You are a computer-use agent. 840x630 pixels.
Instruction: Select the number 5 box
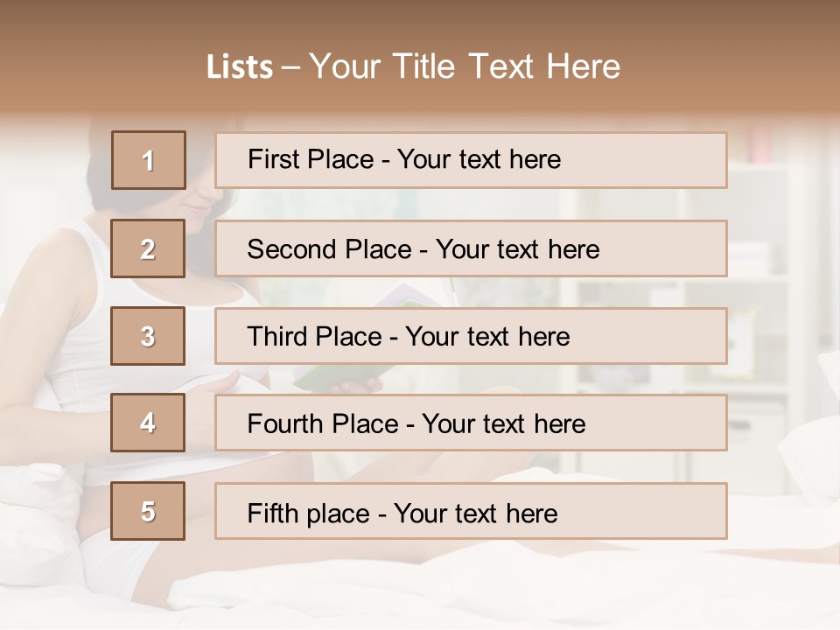click(x=148, y=510)
